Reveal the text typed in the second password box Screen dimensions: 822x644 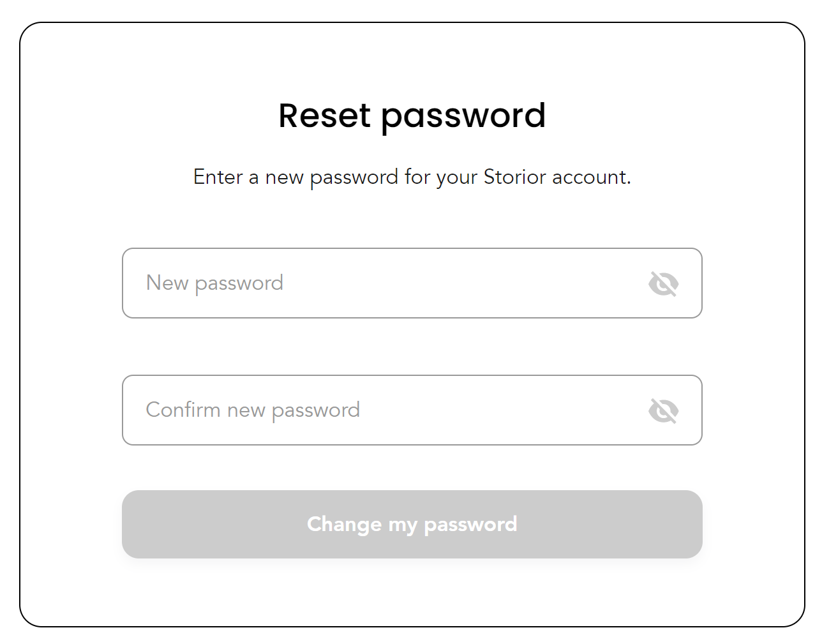click(x=663, y=410)
